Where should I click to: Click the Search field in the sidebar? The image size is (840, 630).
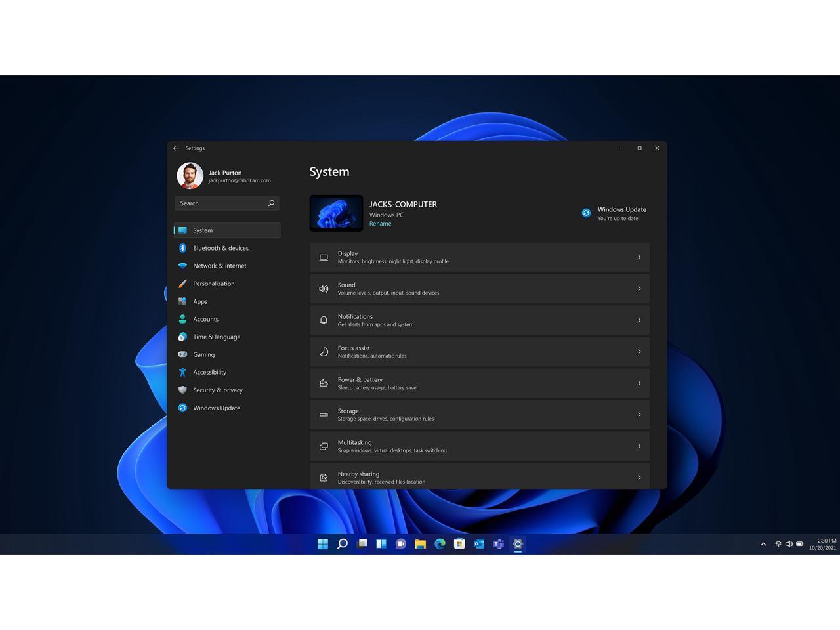pyautogui.click(x=226, y=203)
